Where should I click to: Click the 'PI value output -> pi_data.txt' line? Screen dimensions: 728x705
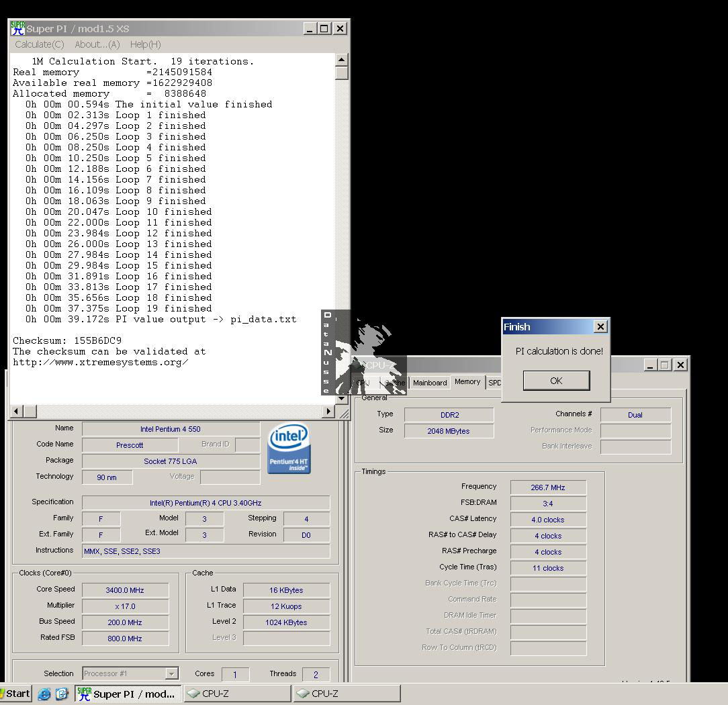(x=161, y=320)
